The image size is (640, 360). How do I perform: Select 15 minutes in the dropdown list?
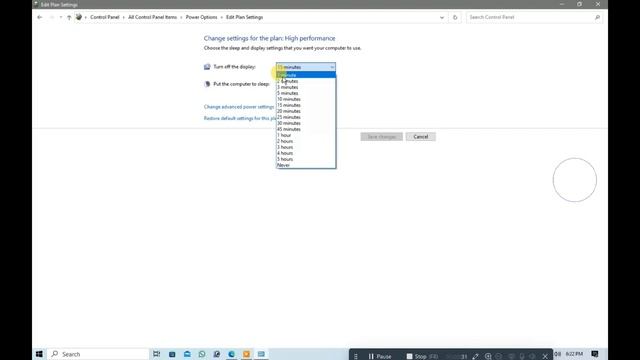coord(306,105)
